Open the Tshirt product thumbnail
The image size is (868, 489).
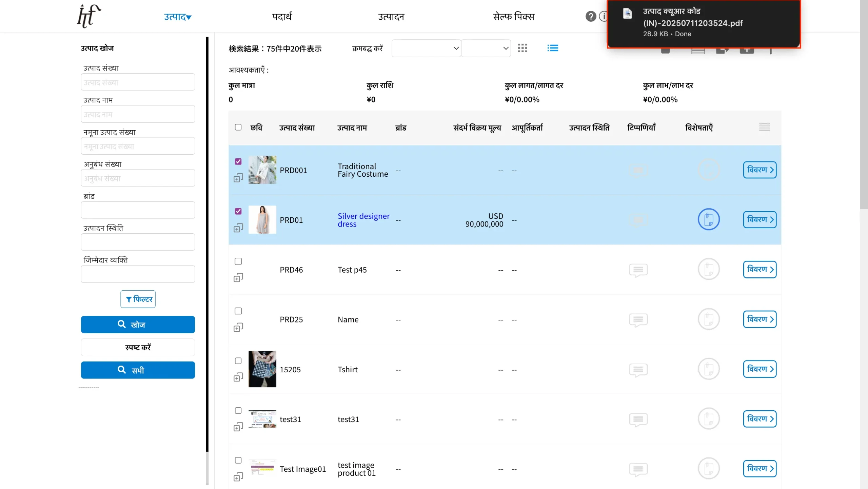[262, 369]
